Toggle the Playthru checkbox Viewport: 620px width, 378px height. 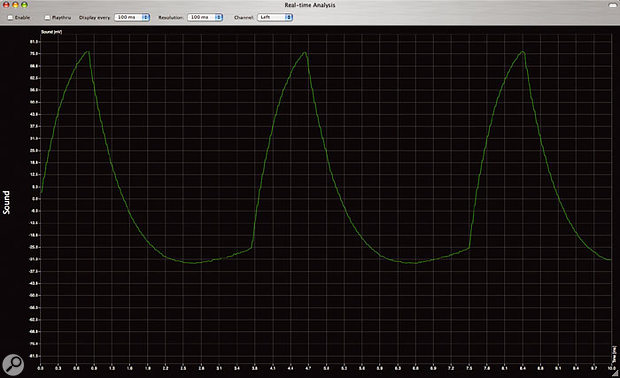click(47, 18)
